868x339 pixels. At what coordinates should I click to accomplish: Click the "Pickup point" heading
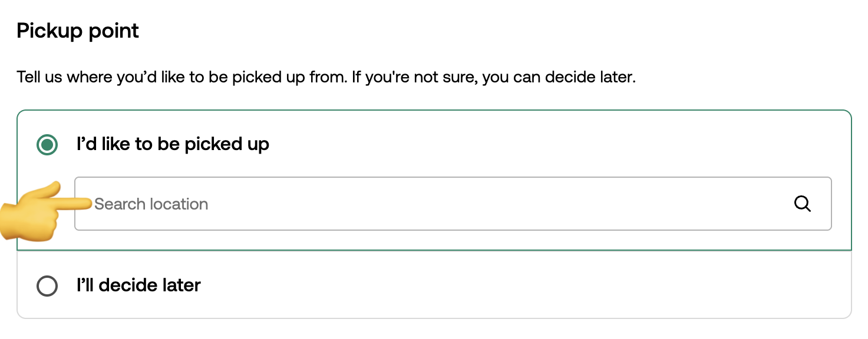coord(78,31)
